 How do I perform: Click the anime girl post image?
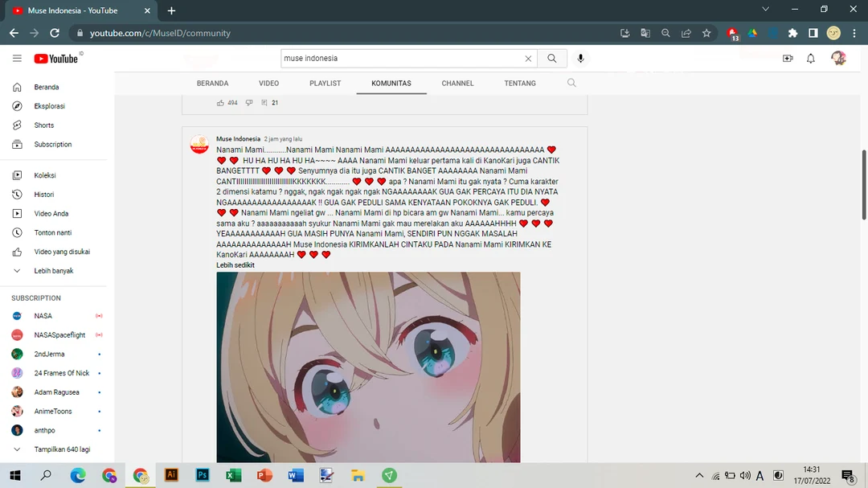(x=368, y=367)
